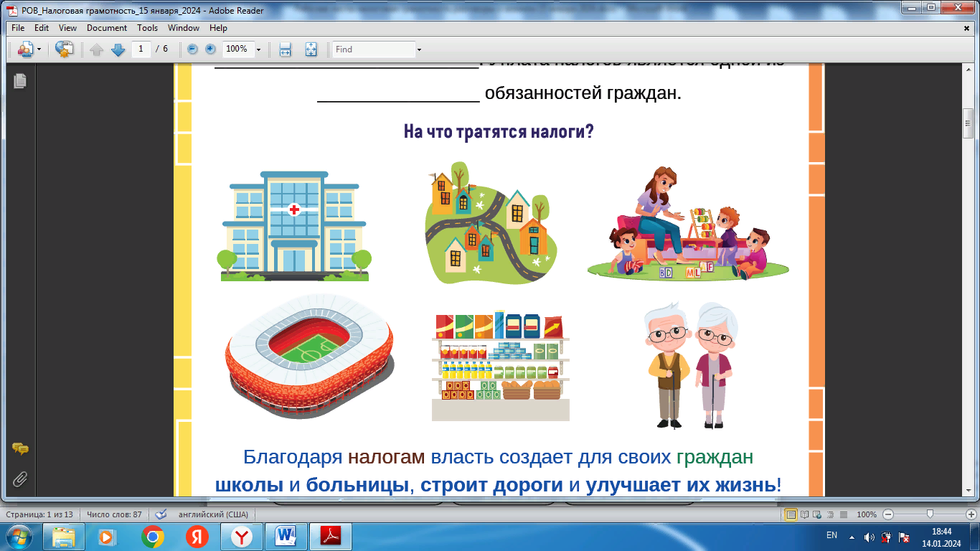Go to next page with down arrow
The image size is (980, 551).
point(118,50)
